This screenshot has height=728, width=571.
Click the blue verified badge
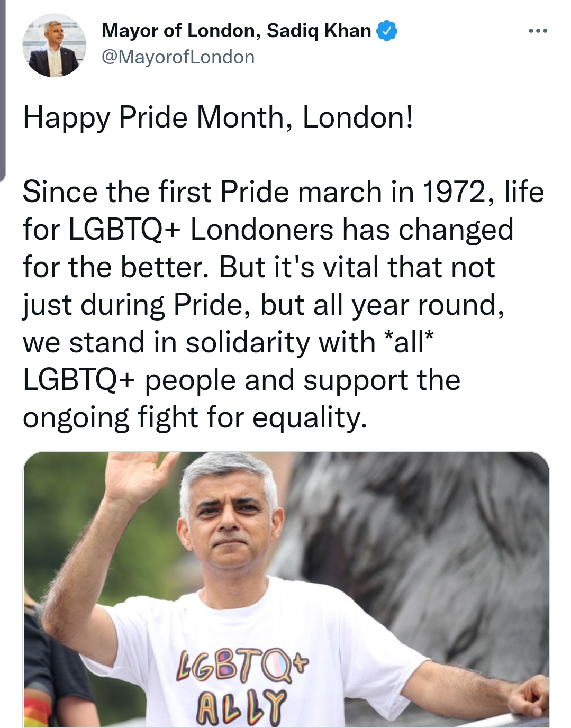click(387, 32)
